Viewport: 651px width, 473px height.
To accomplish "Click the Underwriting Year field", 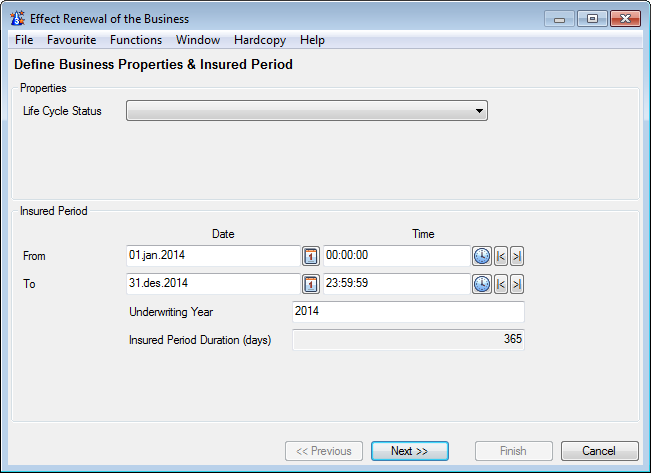I will point(407,312).
